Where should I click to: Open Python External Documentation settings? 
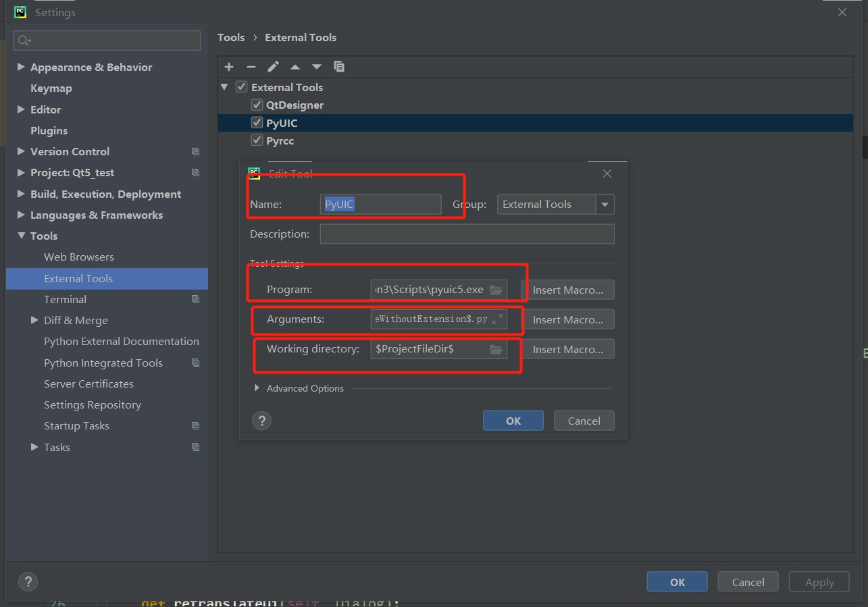point(122,342)
